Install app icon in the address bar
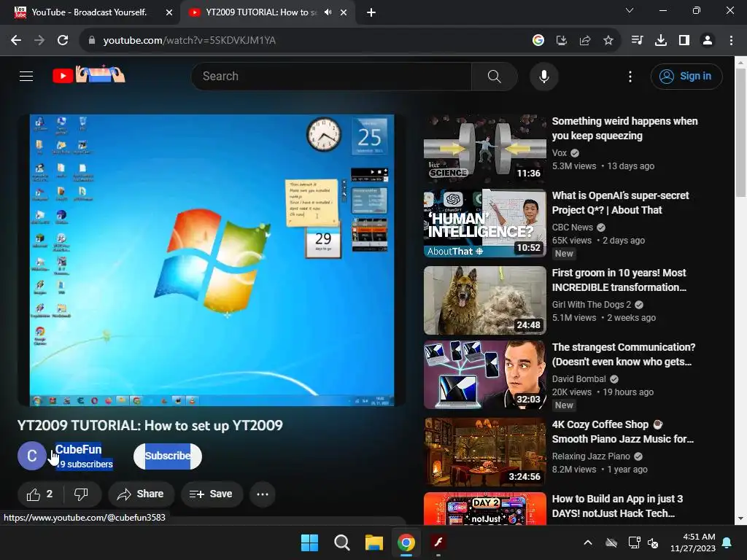This screenshot has height=560, width=747. 562,41
